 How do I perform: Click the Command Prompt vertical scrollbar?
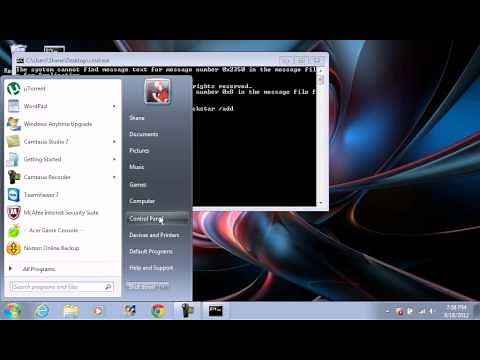tap(321, 137)
